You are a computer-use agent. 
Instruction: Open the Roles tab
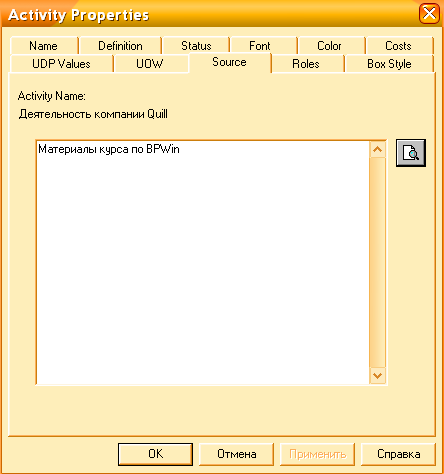pyautogui.click(x=307, y=64)
